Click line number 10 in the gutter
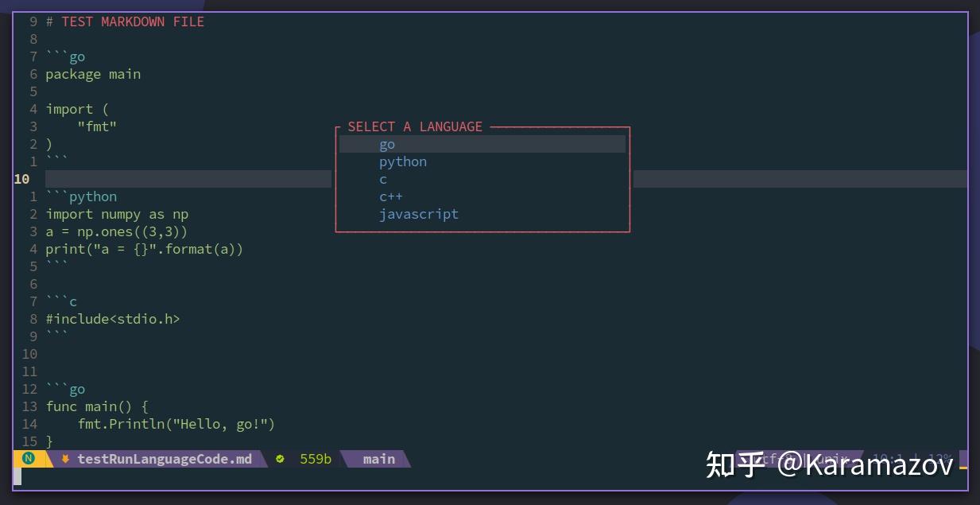 [21, 179]
